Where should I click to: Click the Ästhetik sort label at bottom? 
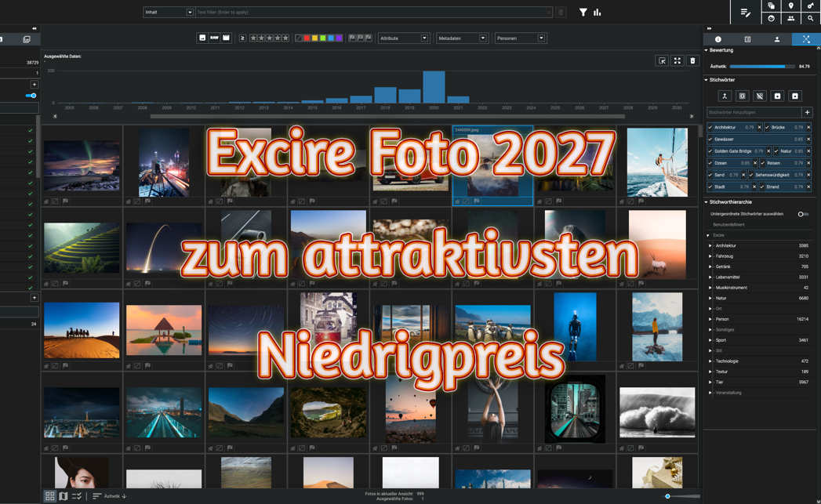pyautogui.click(x=111, y=496)
